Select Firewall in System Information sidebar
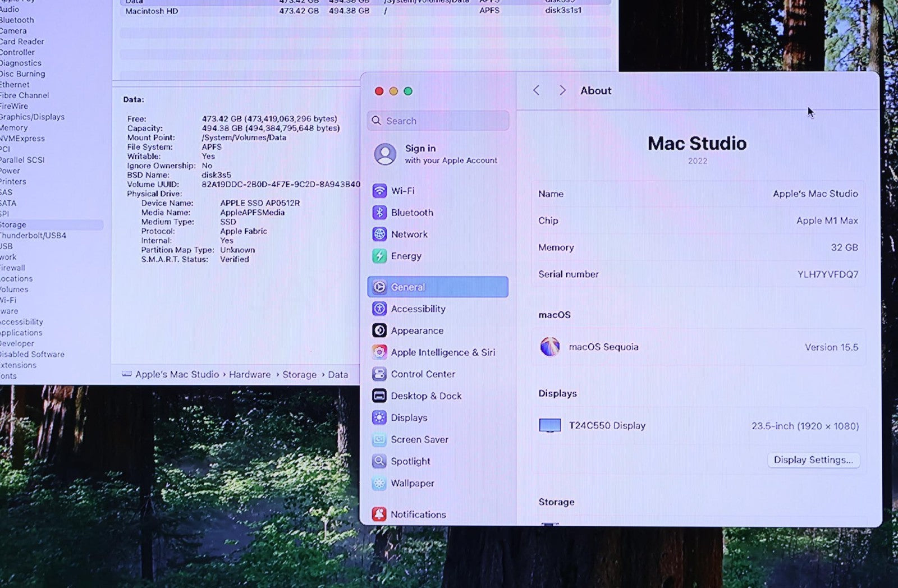Image resolution: width=898 pixels, height=588 pixels. pos(12,268)
